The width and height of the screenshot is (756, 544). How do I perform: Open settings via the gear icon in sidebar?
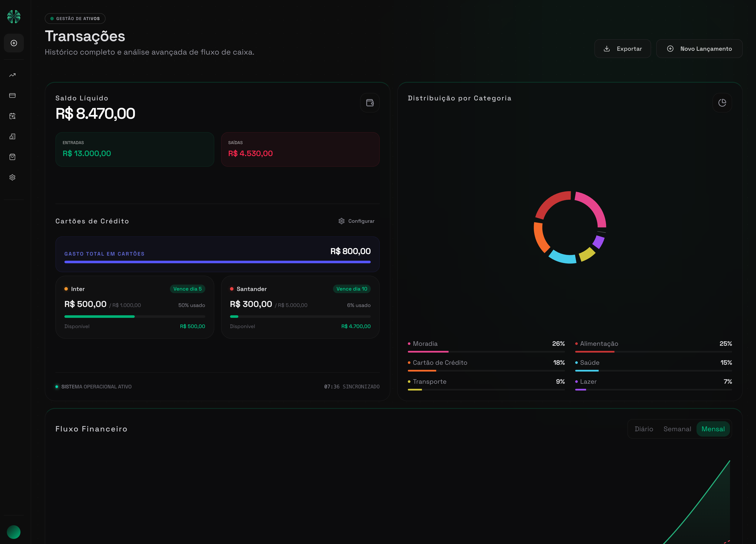13,177
